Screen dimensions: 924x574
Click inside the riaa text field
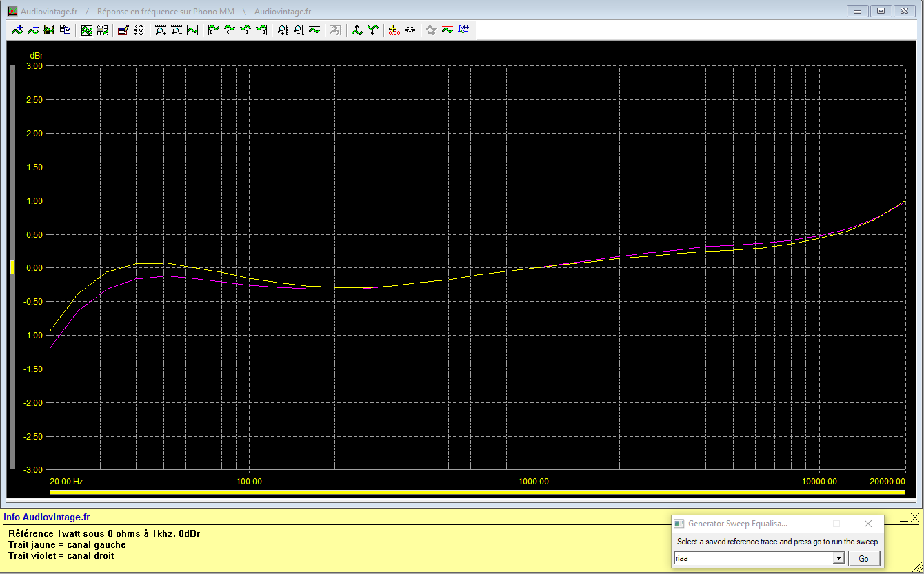tap(754, 558)
